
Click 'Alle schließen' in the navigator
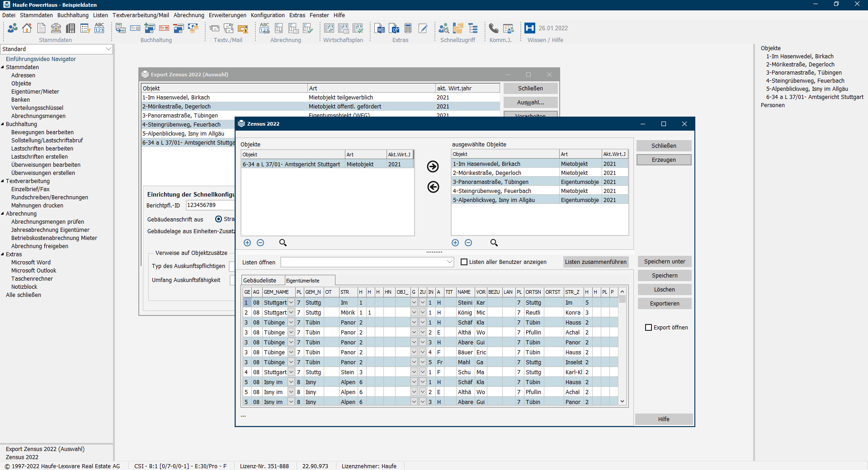pyautogui.click(x=24, y=295)
